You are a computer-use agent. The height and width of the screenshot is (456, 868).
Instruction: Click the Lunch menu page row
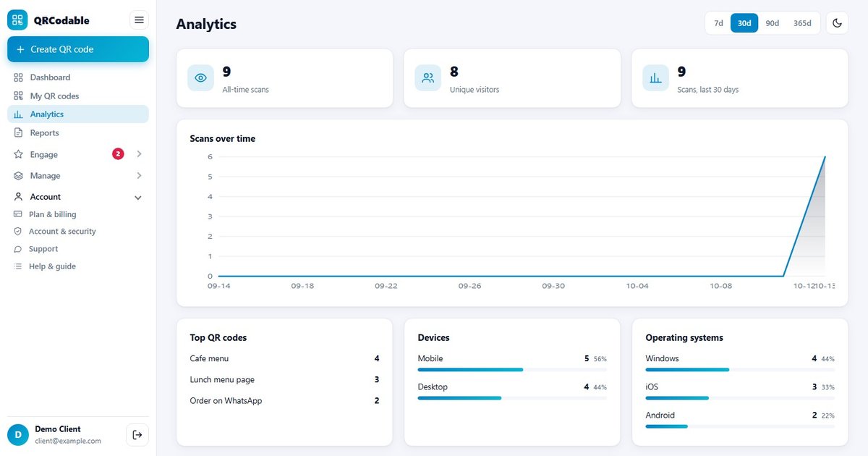coord(284,379)
